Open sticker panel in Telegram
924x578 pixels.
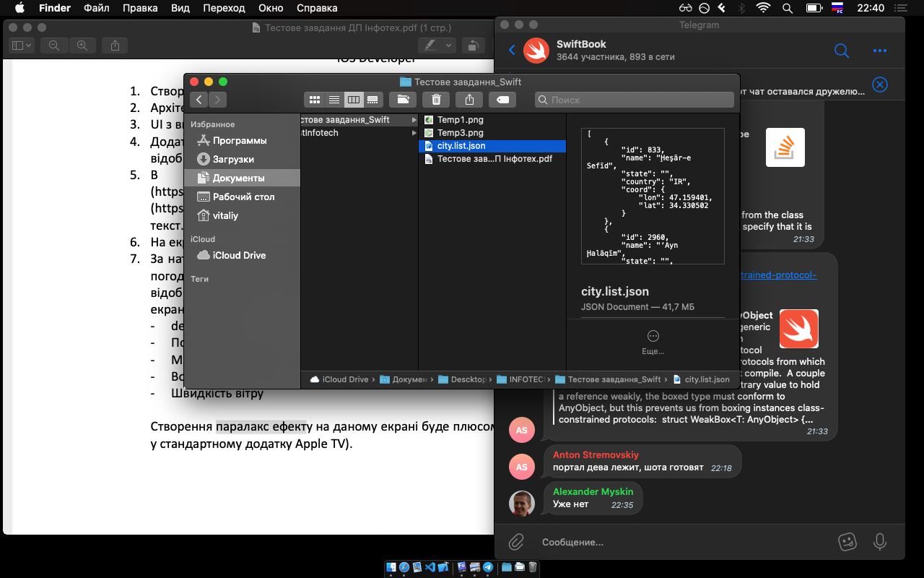pos(847,542)
